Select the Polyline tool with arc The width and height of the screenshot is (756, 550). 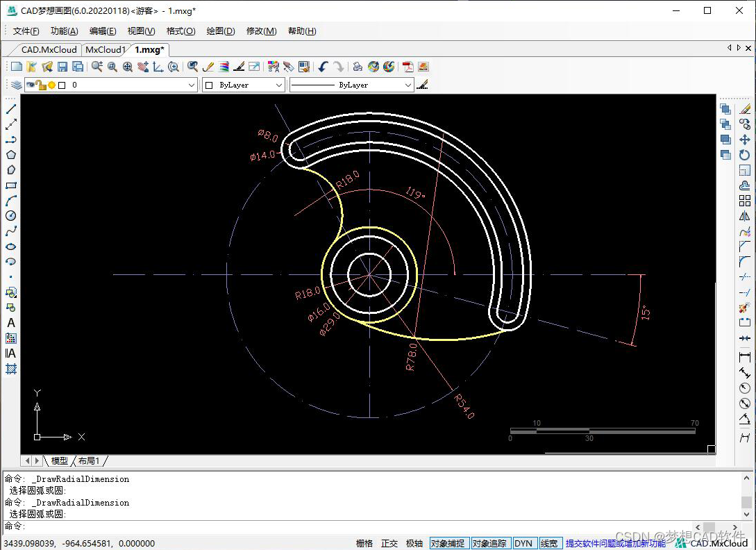pos(10,140)
